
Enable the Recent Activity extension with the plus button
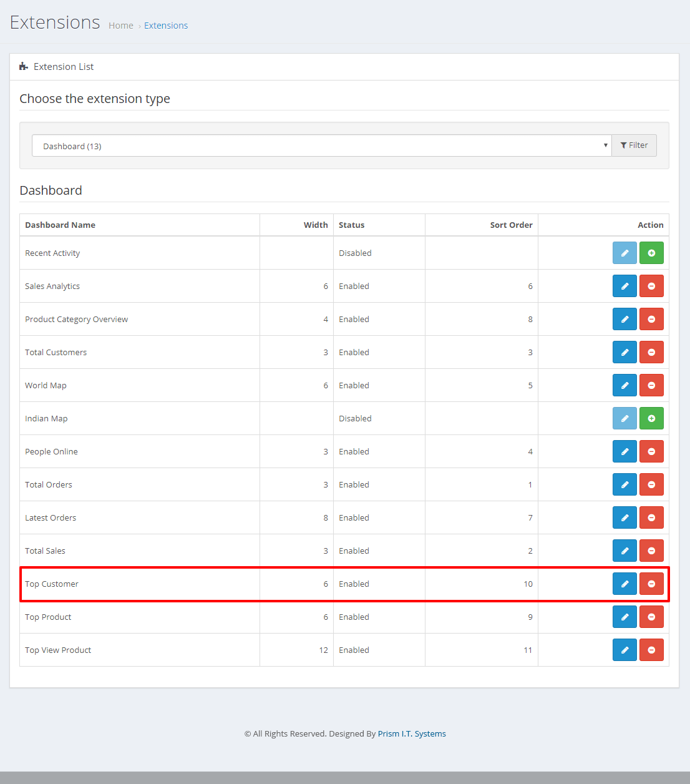tap(651, 253)
